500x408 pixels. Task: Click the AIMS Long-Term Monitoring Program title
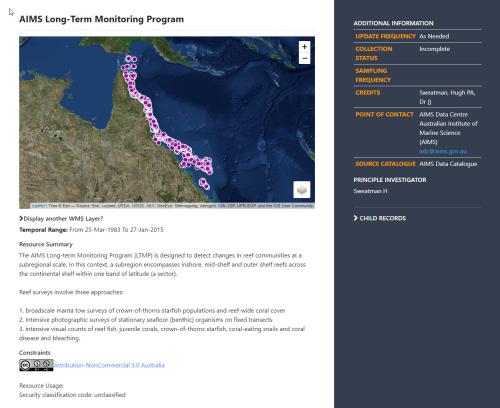pos(101,19)
